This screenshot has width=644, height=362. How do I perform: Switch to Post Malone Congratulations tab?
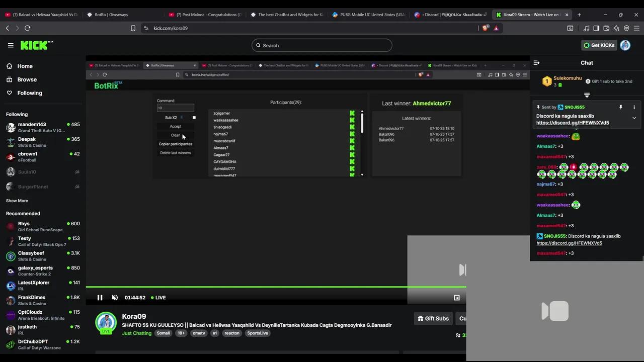(x=204, y=15)
